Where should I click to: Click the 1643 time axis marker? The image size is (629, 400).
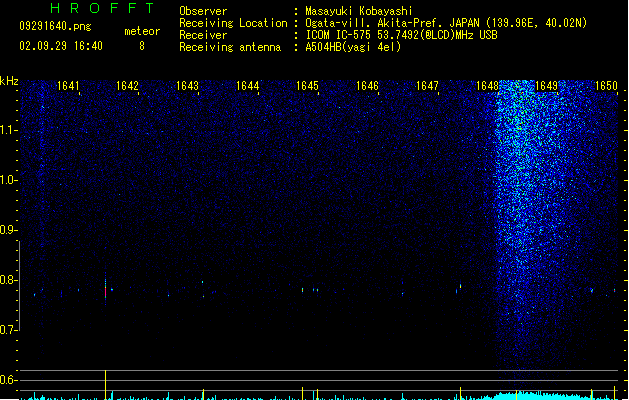pos(187,86)
